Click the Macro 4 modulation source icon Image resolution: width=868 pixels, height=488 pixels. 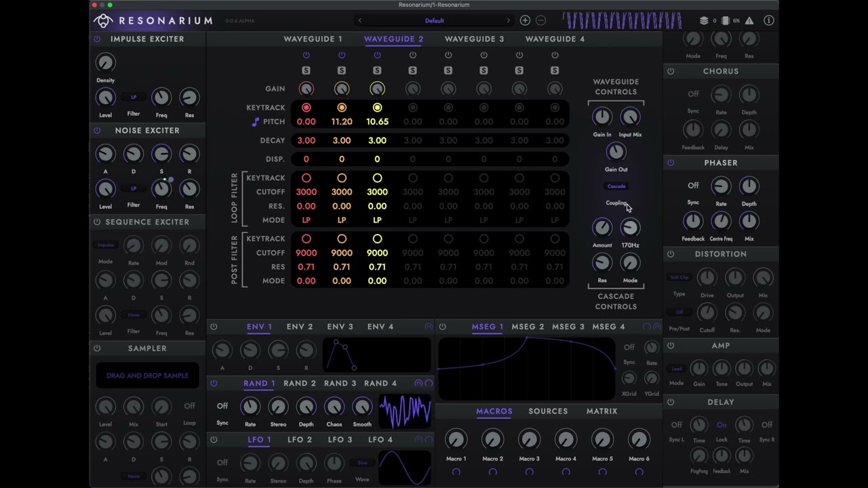click(566, 472)
